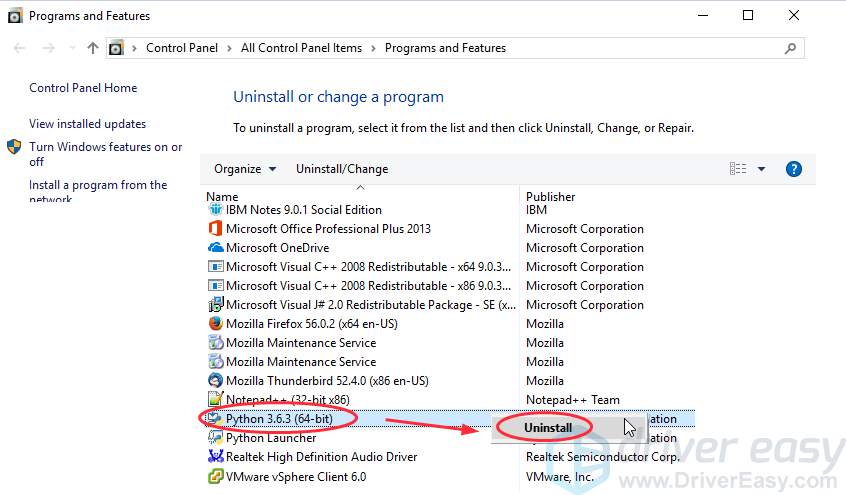Image resolution: width=846 pixels, height=495 pixels.
Task: Click the Uninstall/Change toolbar button
Action: (x=342, y=169)
